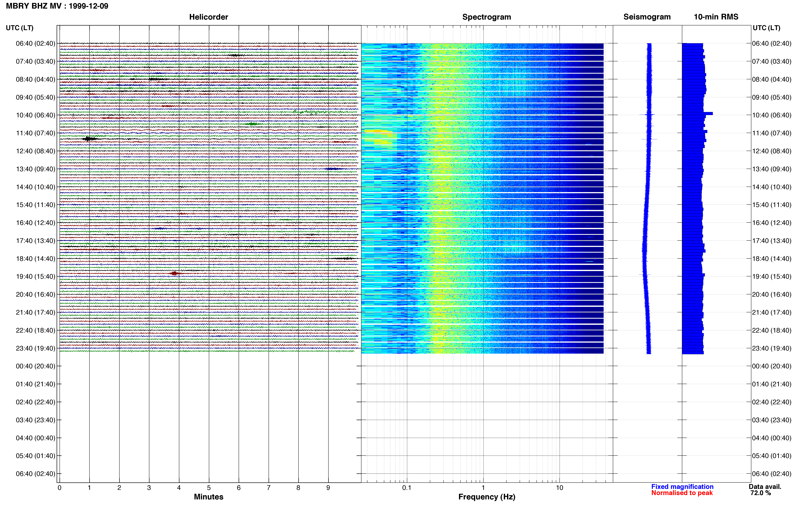The height and width of the screenshot is (508, 812).
Task: Click the right time label '05:40 (01:40)'
Action: 772,456
